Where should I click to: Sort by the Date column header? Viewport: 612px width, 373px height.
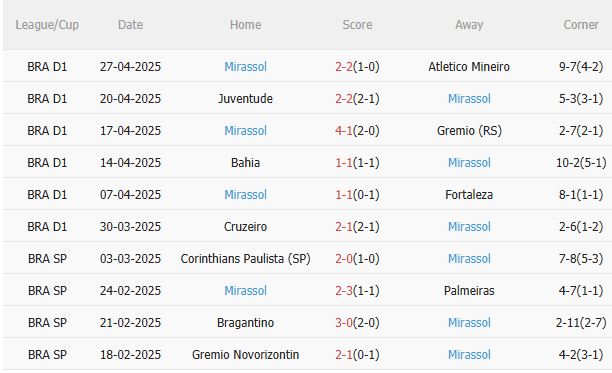[130, 25]
